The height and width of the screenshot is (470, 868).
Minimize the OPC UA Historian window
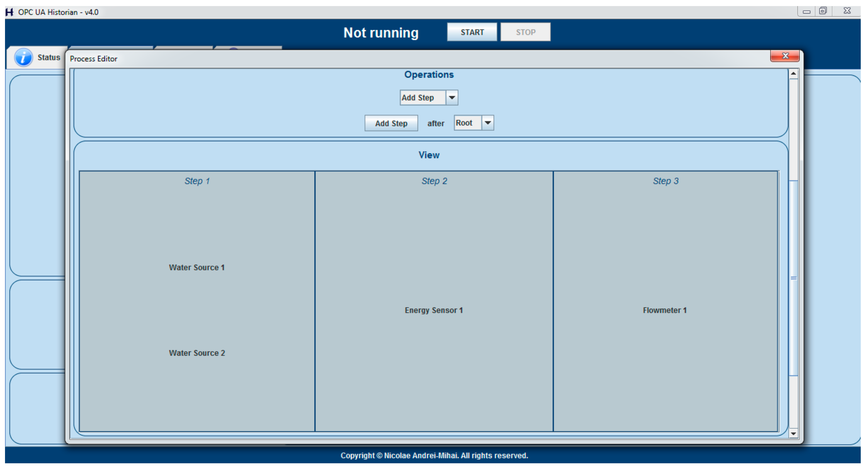pos(806,11)
